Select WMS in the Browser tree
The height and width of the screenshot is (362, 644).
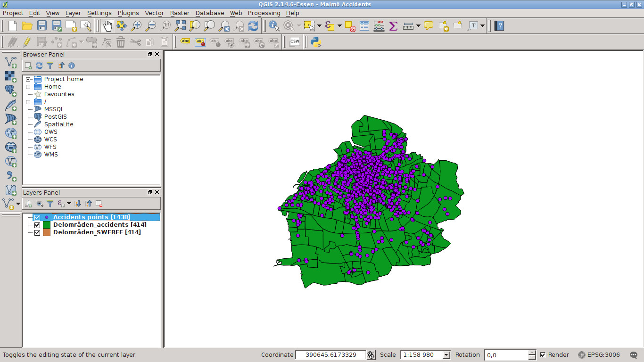[x=51, y=155]
